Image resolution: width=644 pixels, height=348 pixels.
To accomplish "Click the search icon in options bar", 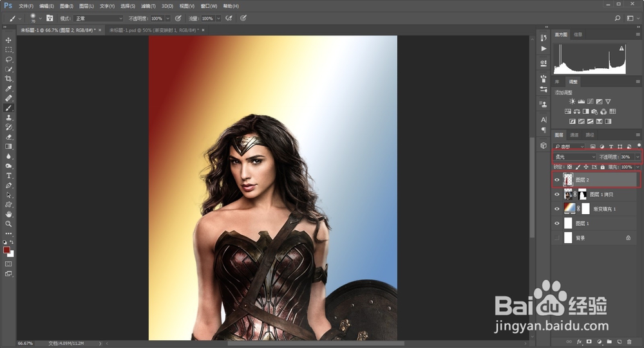I will click(618, 18).
